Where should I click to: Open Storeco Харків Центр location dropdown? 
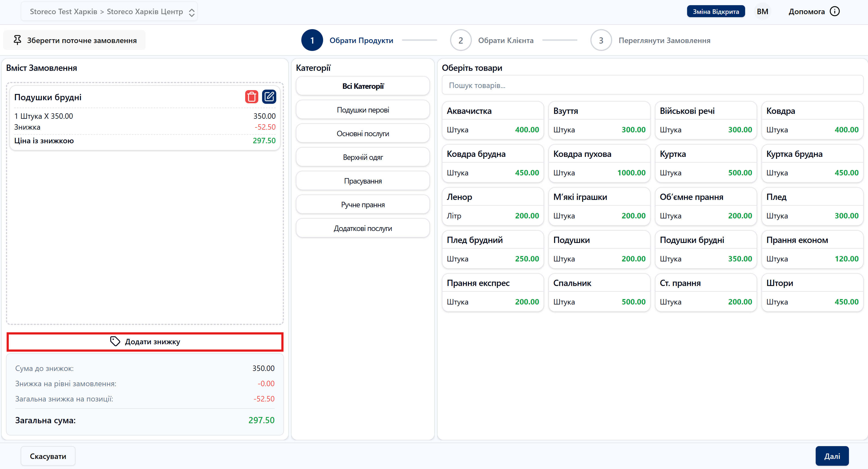coord(145,11)
